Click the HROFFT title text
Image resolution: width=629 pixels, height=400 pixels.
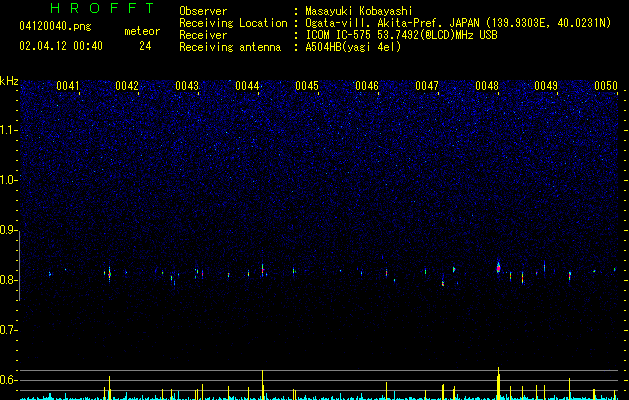[x=102, y=8]
